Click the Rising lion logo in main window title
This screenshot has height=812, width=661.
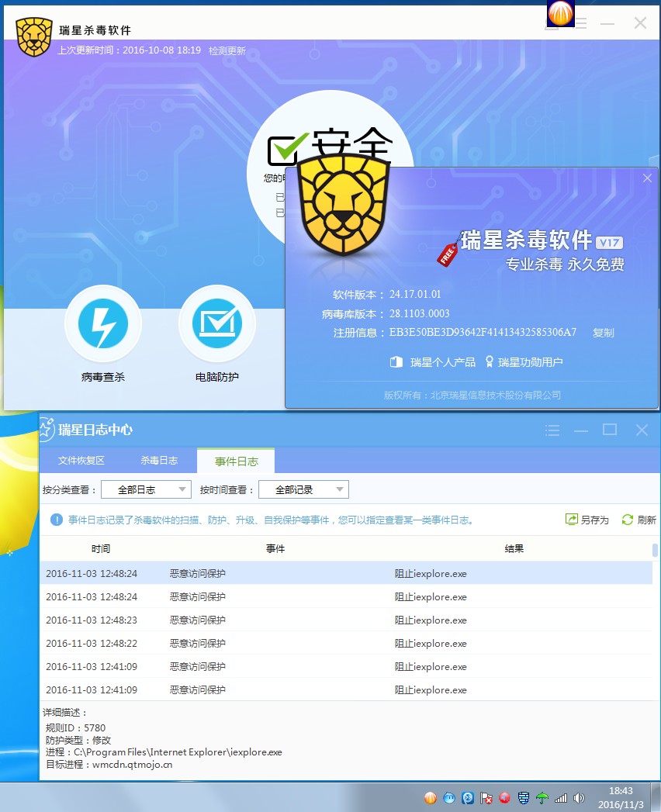tap(34, 36)
